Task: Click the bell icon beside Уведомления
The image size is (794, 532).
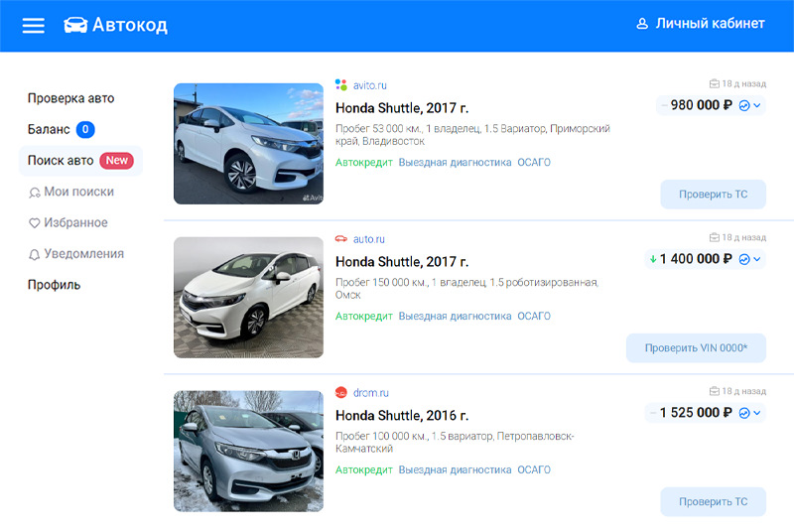Action: tap(34, 255)
